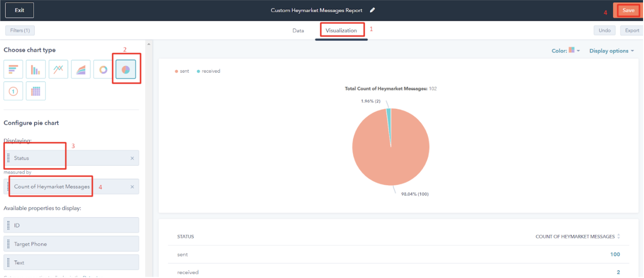Image resolution: width=644 pixels, height=278 pixels.
Task: Toggle the sent legend item
Action: (182, 71)
